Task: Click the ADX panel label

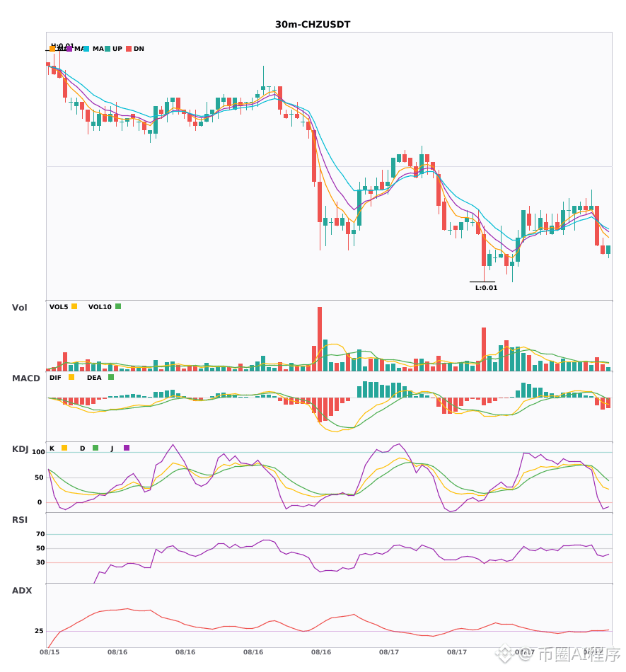Action: click(22, 591)
